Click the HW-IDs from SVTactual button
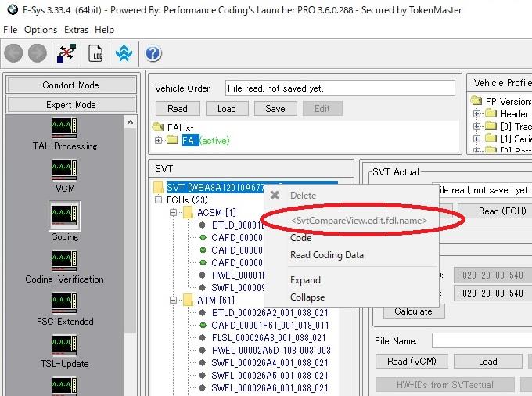Image resolution: width=532 pixels, height=396 pixels. [445, 385]
